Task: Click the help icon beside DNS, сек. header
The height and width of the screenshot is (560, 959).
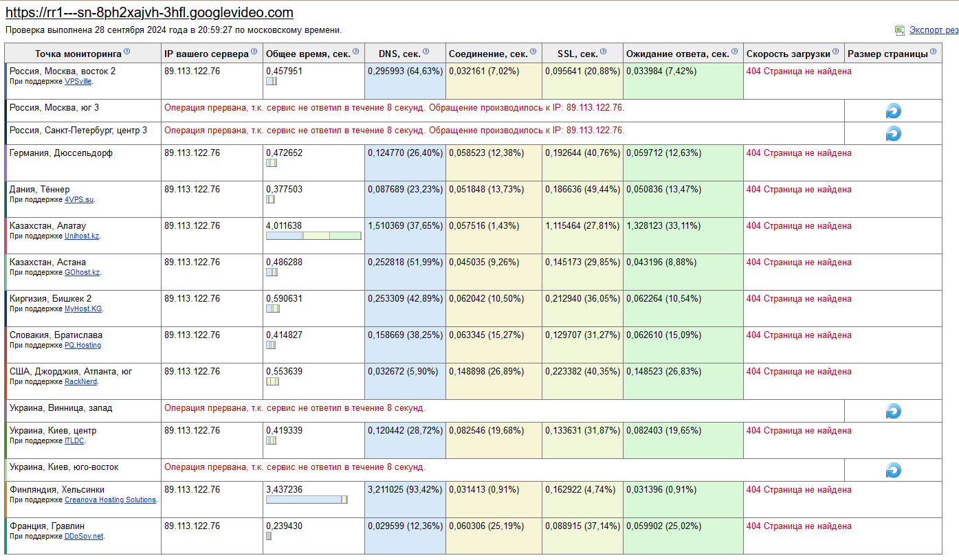Action: click(426, 52)
